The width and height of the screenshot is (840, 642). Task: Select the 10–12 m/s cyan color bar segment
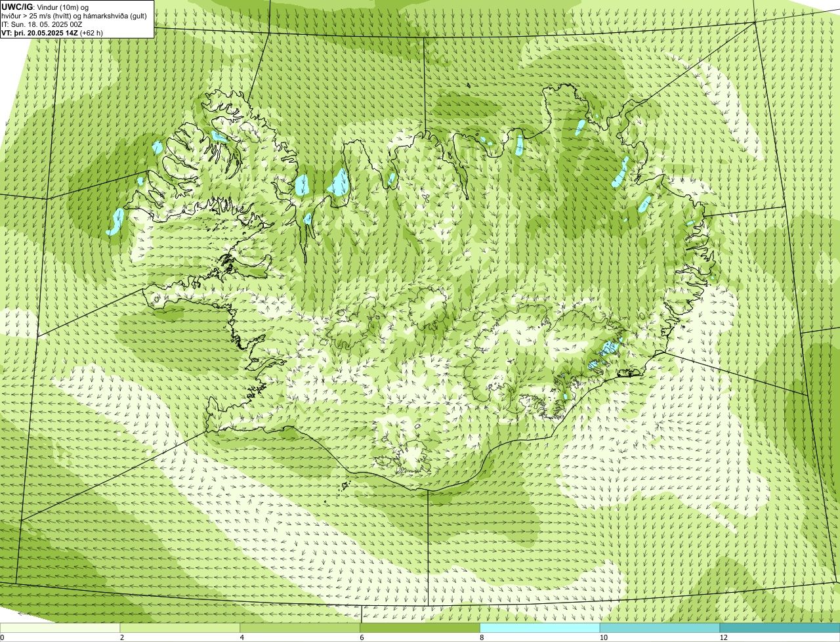tap(660, 628)
